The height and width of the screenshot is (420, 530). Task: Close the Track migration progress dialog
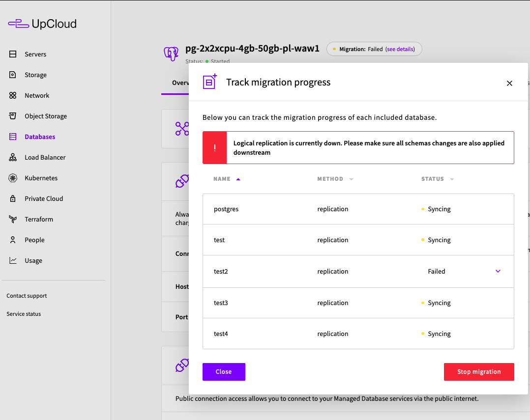point(509,83)
